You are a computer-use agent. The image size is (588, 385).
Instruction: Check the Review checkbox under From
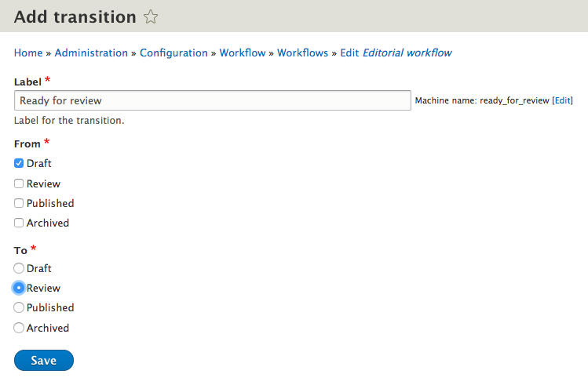coord(19,183)
